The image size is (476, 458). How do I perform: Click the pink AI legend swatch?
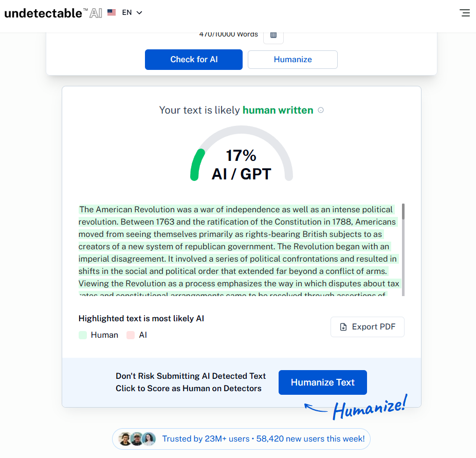pyautogui.click(x=131, y=335)
